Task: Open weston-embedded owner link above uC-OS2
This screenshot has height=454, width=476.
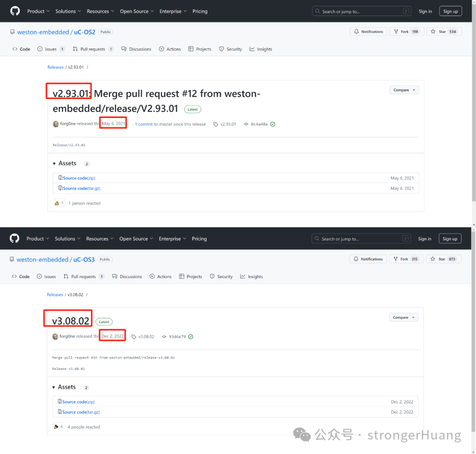Action: (x=43, y=32)
